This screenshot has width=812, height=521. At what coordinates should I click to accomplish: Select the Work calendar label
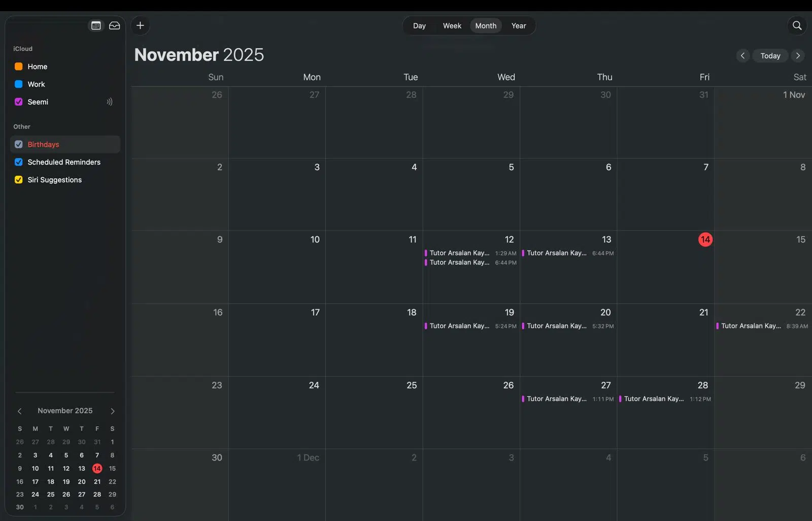(x=36, y=84)
